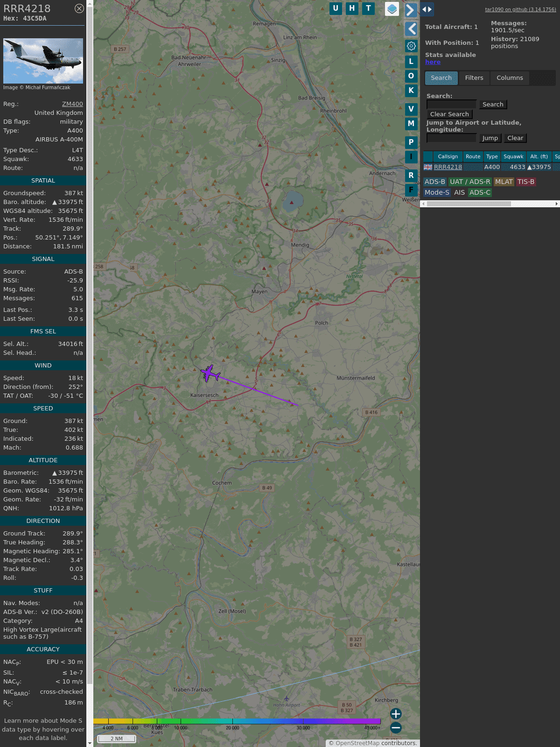Click the left chevron sidebar arrow
Screen dimensions: 560x747
pos(411,29)
